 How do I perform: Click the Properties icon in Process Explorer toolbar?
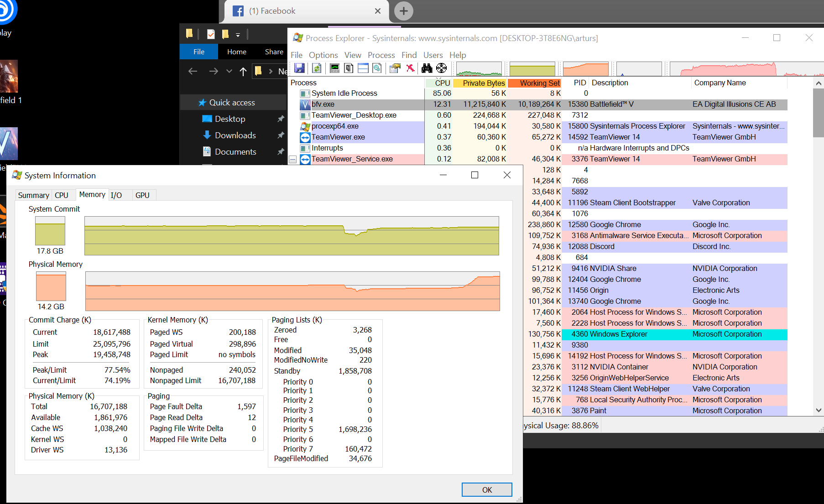click(x=395, y=68)
